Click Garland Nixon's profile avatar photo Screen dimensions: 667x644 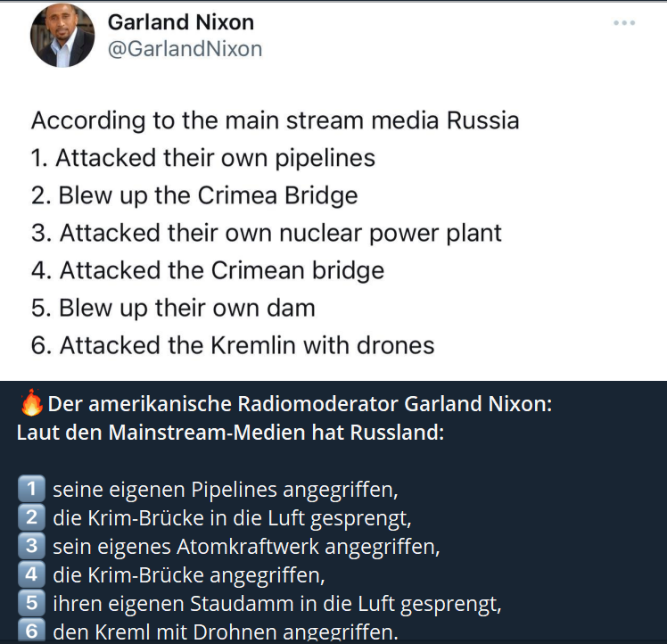(62, 36)
